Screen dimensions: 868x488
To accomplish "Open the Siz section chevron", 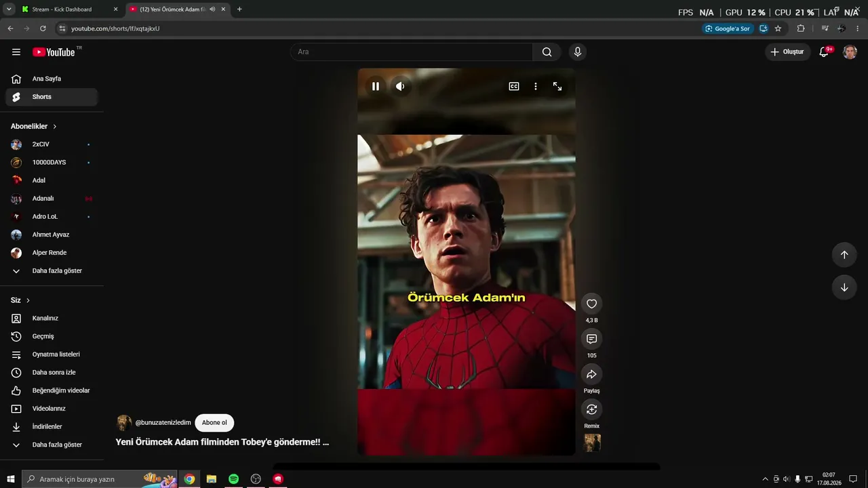I will (x=28, y=300).
